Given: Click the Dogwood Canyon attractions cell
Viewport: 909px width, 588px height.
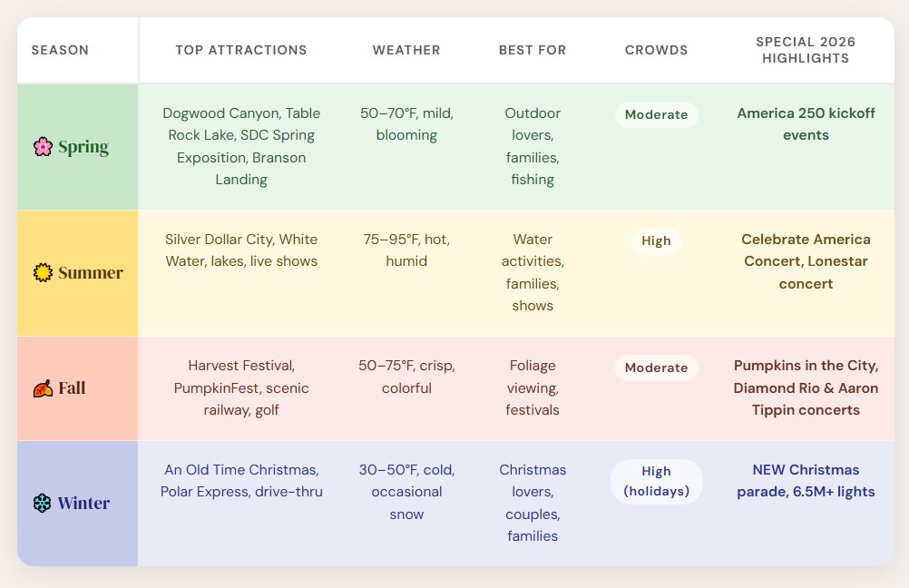Looking at the screenshot, I should (241, 146).
